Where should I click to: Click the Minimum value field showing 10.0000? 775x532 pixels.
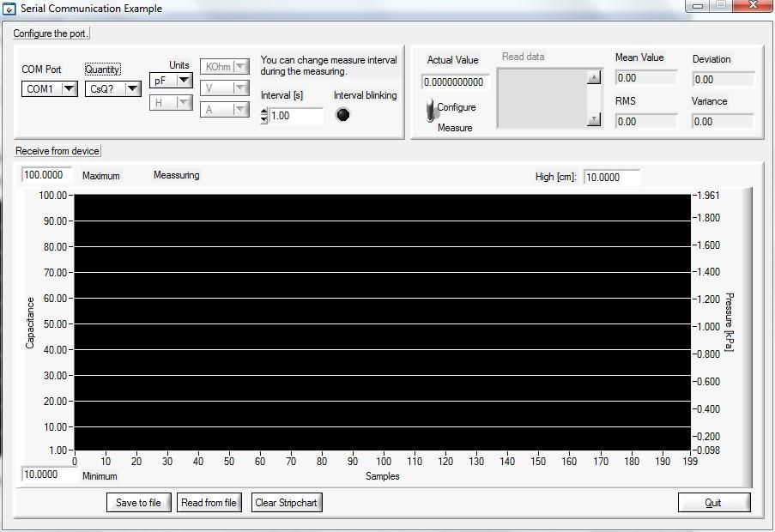[x=48, y=475]
